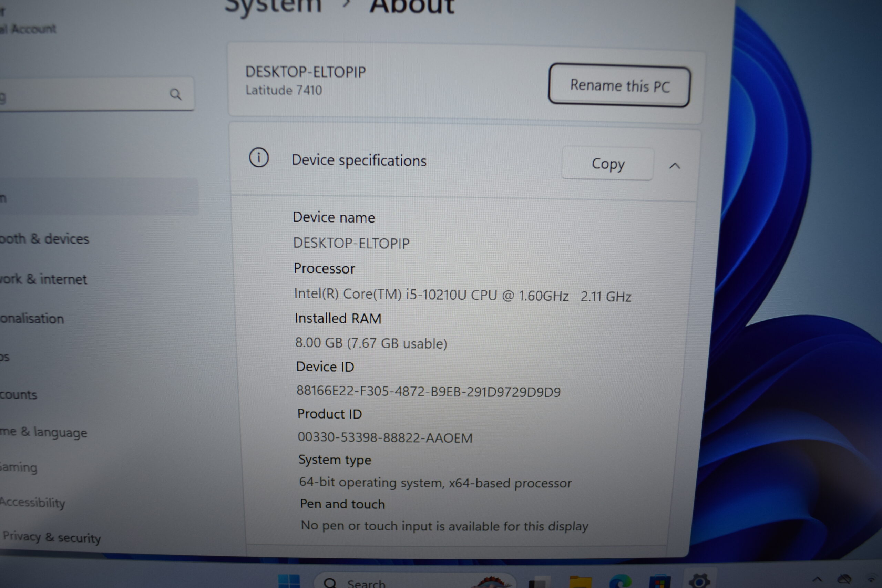The height and width of the screenshot is (588, 882).
Task: Open Privacy & security settings
Action: pos(51,537)
